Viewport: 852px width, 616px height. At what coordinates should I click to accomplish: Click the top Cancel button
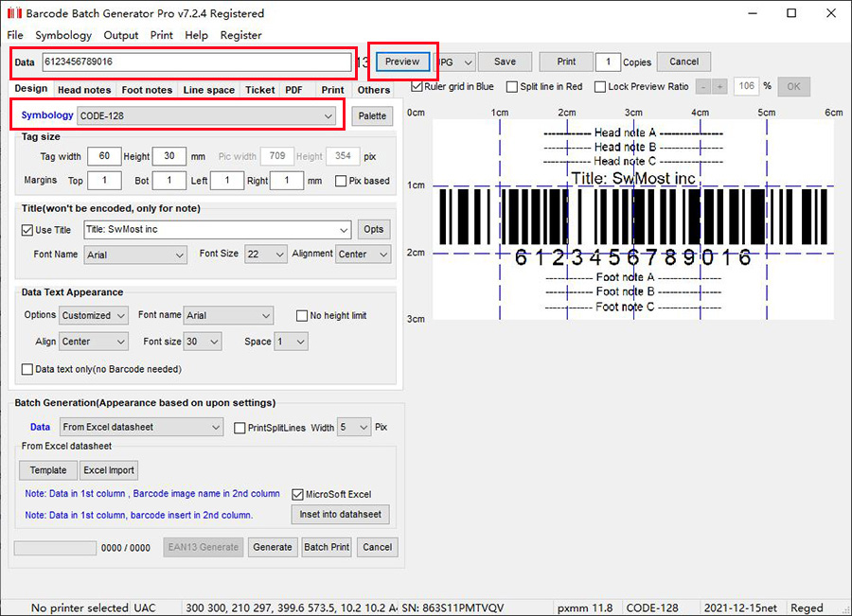tap(683, 62)
